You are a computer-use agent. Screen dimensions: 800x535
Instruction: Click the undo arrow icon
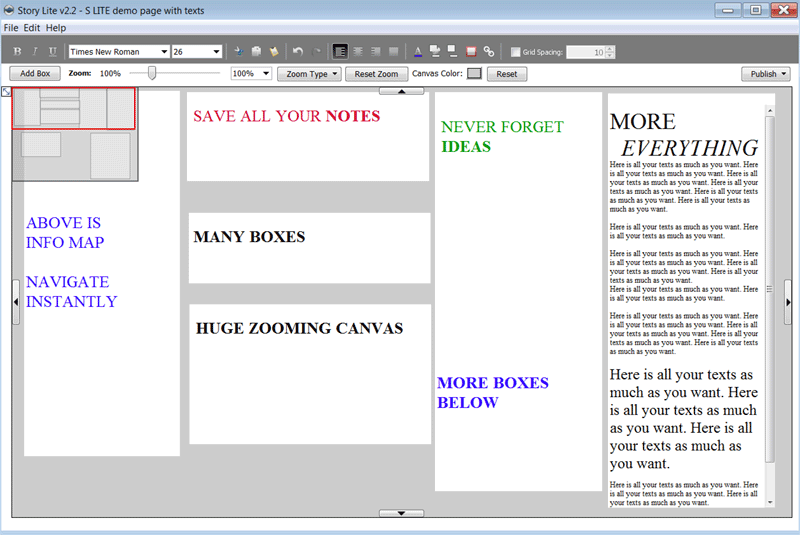[297, 51]
